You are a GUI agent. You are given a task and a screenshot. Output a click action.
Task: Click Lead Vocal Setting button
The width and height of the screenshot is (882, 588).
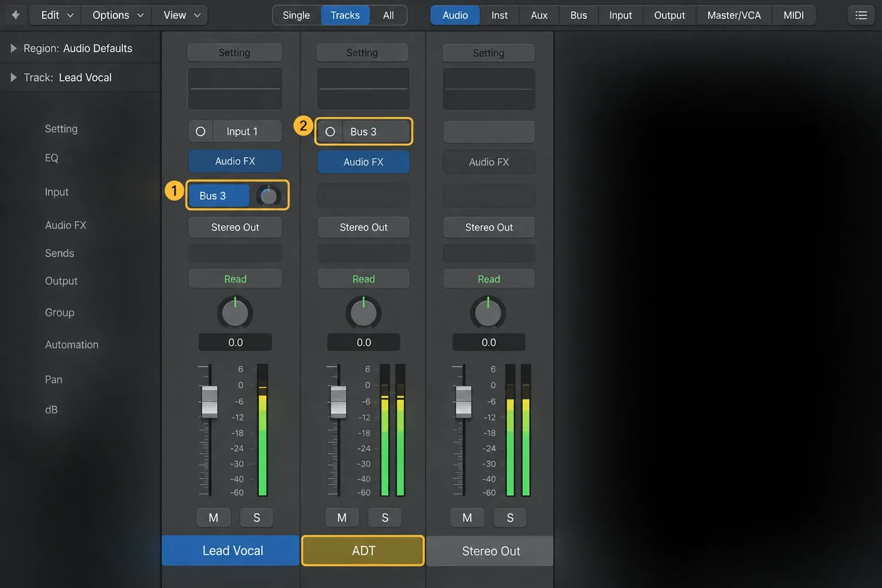[234, 52]
